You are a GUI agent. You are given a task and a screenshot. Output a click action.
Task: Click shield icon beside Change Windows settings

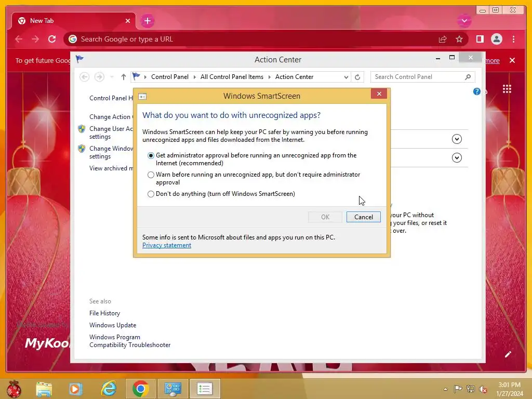[82, 149]
